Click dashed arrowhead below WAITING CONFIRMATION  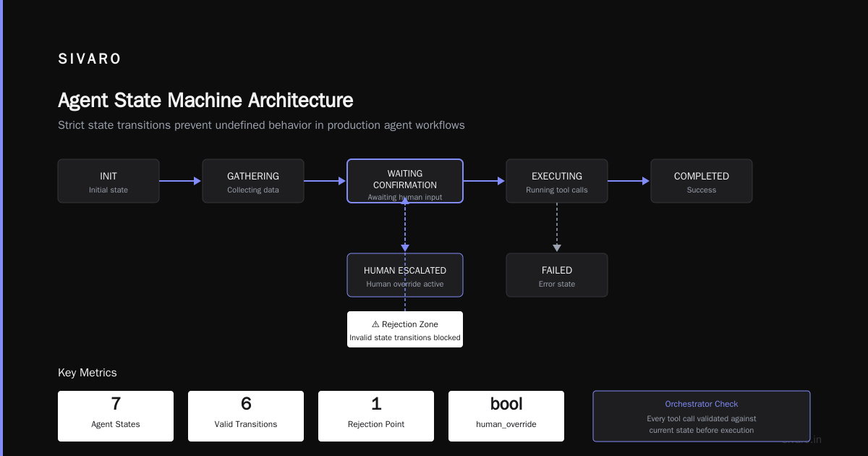[x=405, y=200]
